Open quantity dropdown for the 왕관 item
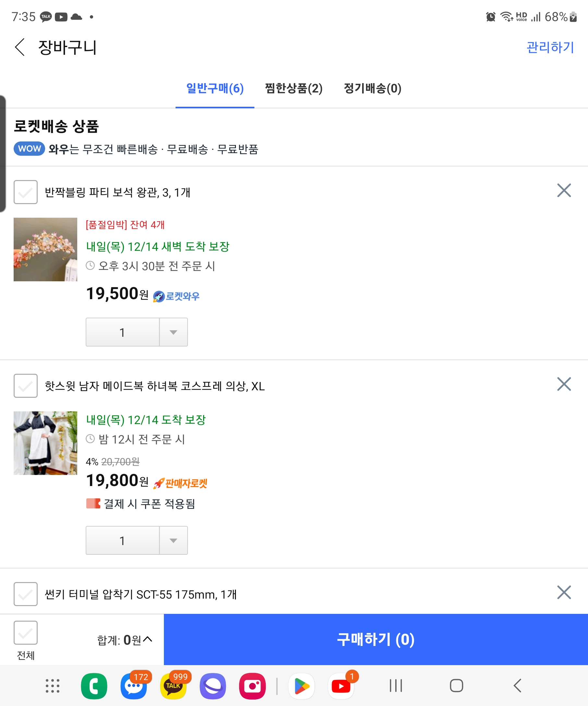The width and height of the screenshot is (588, 706). point(173,332)
